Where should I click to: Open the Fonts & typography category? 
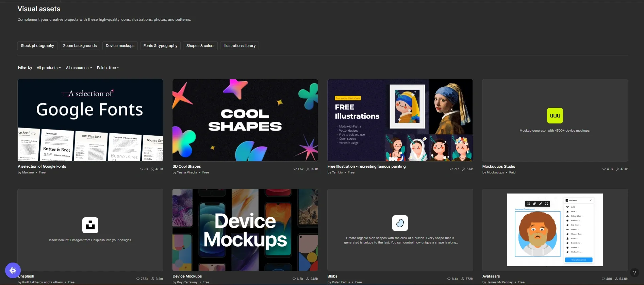tap(160, 46)
